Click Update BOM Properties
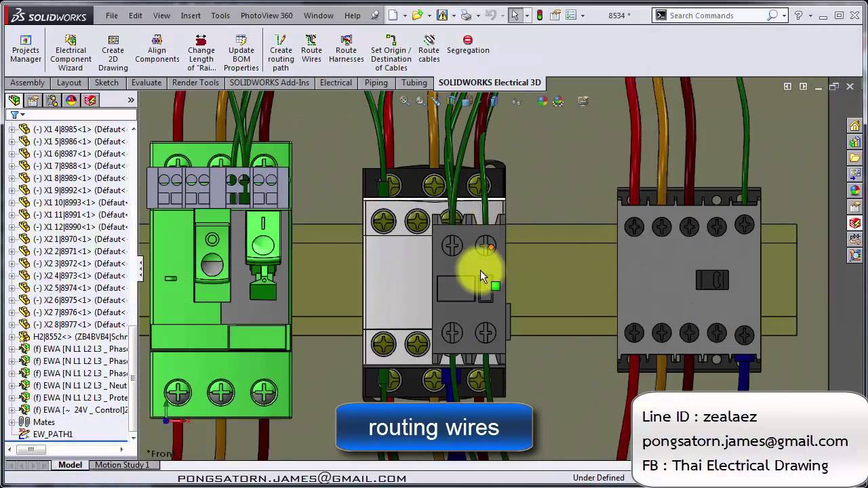This screenshot has height=488, width=868. [241, 54]
